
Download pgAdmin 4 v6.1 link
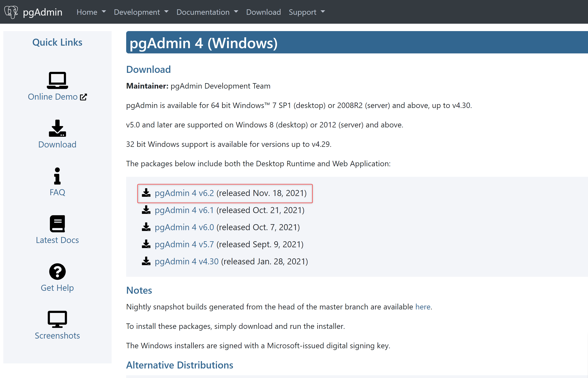184,210
